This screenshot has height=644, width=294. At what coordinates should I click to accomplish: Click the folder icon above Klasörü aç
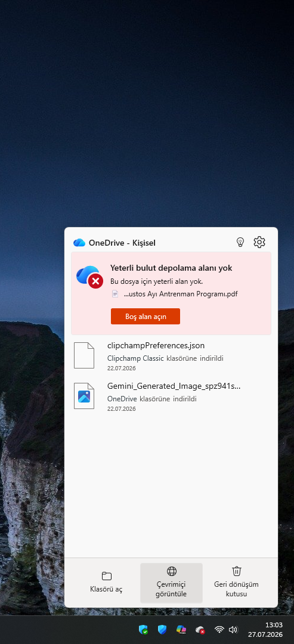107,576
